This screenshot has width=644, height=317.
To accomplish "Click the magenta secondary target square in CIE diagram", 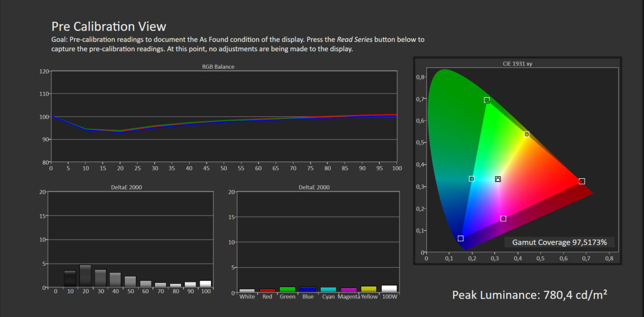I will point(503,219).
